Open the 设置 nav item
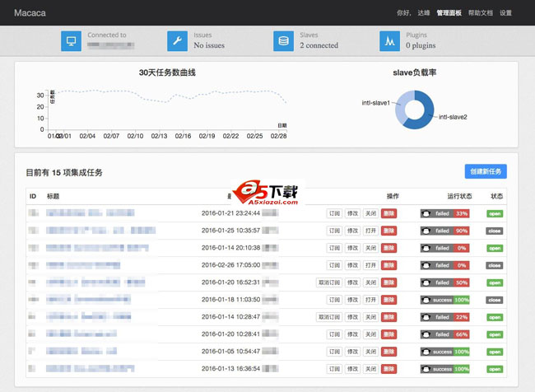Image resolution: width=535 pixels, height=392 pixels. tap(505, 13)
